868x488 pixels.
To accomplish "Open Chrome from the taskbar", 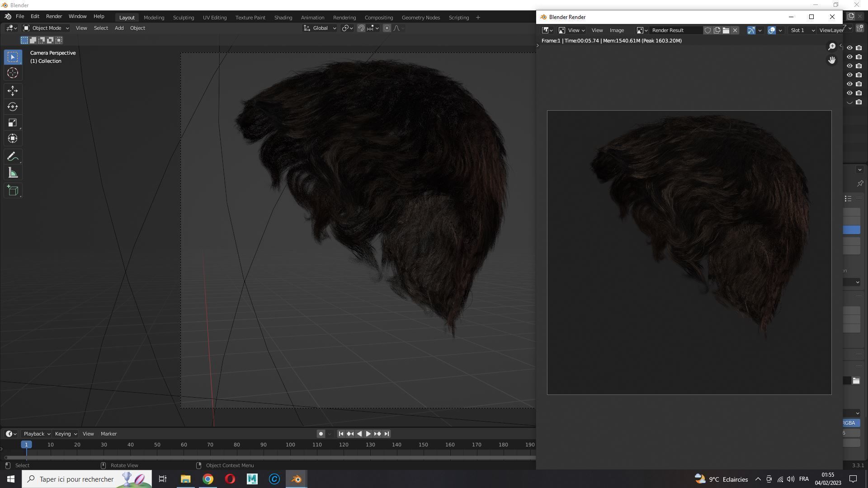I will (208, 479).
